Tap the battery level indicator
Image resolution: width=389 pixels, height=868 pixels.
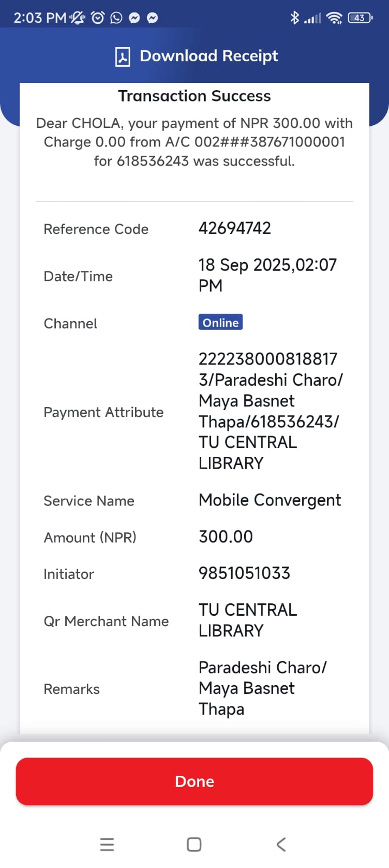pyautogui.click(x=360, y=18)
